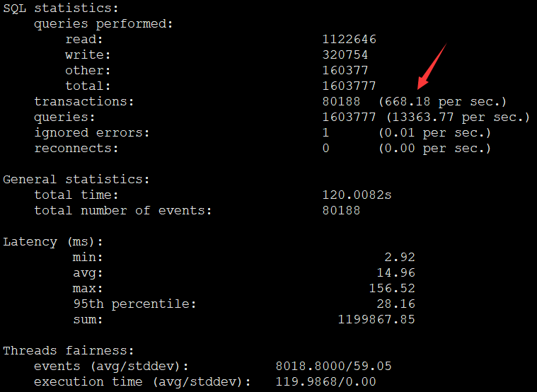Click the 'execution time (avg/stddev):' label
Image resolution: width=537 pixels, height=392 pixels.
pyautogui.click(x=142, y=382)
